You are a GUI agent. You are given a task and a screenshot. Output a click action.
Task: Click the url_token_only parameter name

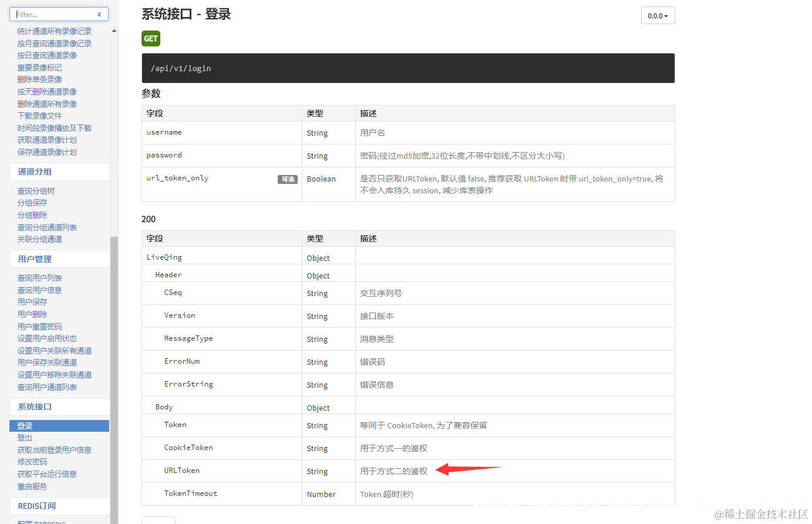(x=177, y=178)
